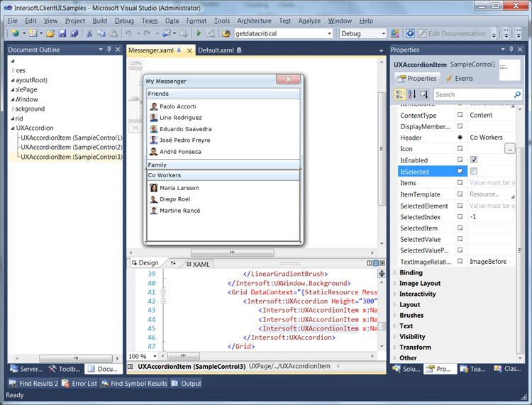Collapse the UXAccordion tree node
The image size is (532, 405).
(x=13, y=128)
